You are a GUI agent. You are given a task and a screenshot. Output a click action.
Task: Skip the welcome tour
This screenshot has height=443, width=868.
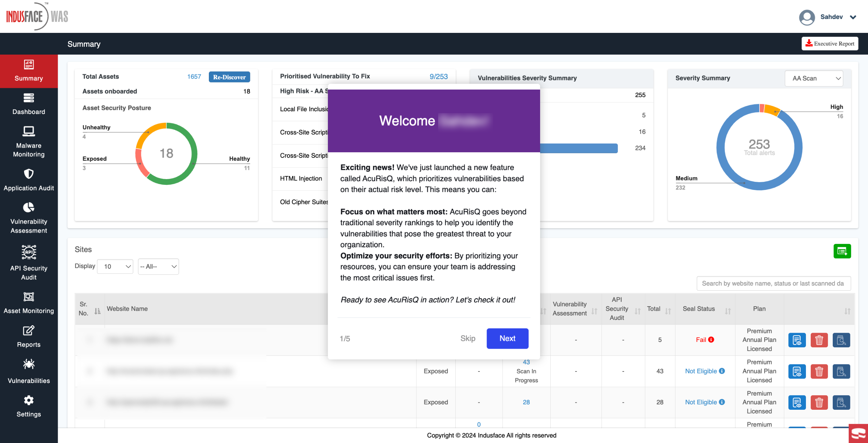pyautogui.click(x=468, y=339)
